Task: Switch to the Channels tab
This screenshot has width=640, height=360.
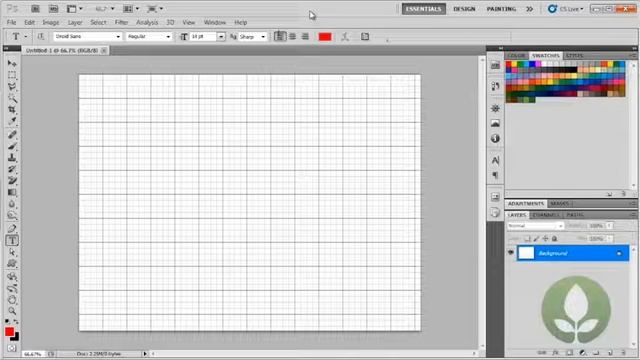Action: point(546,215)
